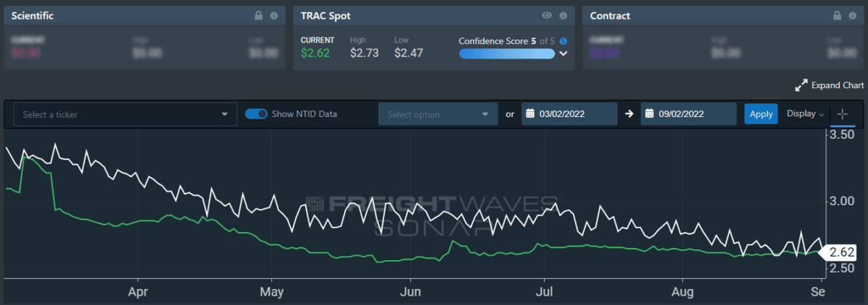Click the 3.50 label on the price axis

(x=843, y=135)
